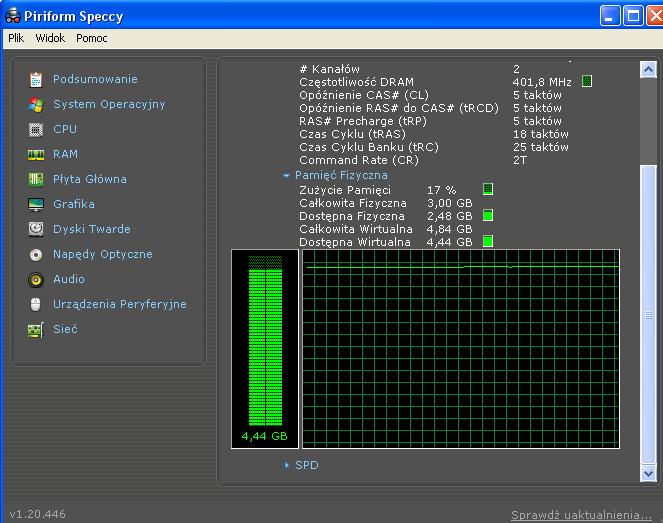The width and height of the screenshot is (663, 523).
Task: Click the Sprawdź uaktualnienia link
Action: point(581,515)
